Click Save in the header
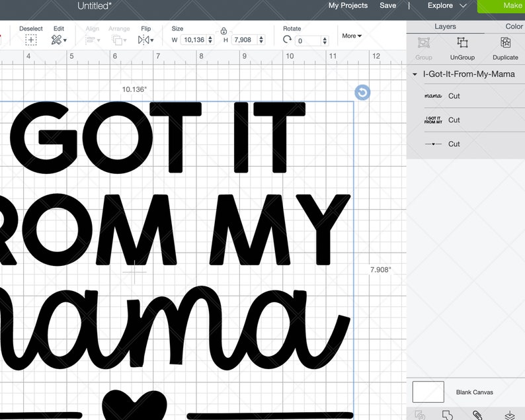The width and height of the screenshot is (525, 420). [x=387, y=5]
